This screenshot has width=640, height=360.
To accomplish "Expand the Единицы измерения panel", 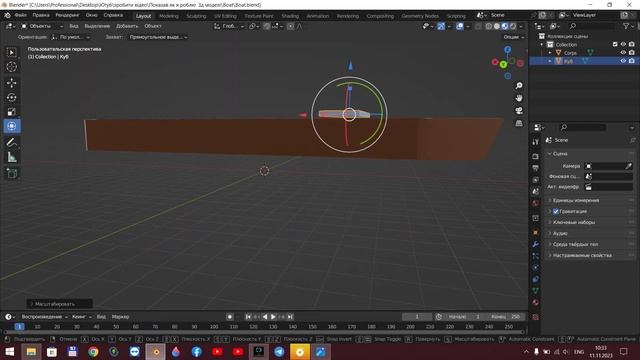I will [x=576, y=200].
